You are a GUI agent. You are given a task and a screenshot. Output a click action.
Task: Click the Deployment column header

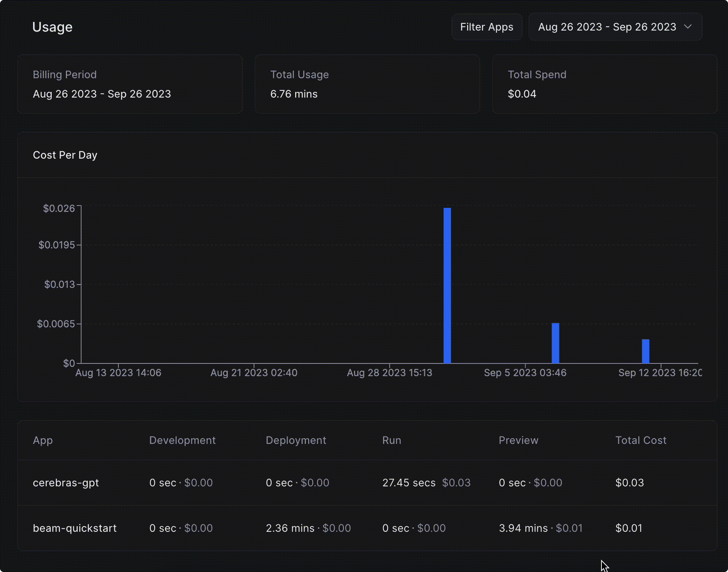point(296,440)
